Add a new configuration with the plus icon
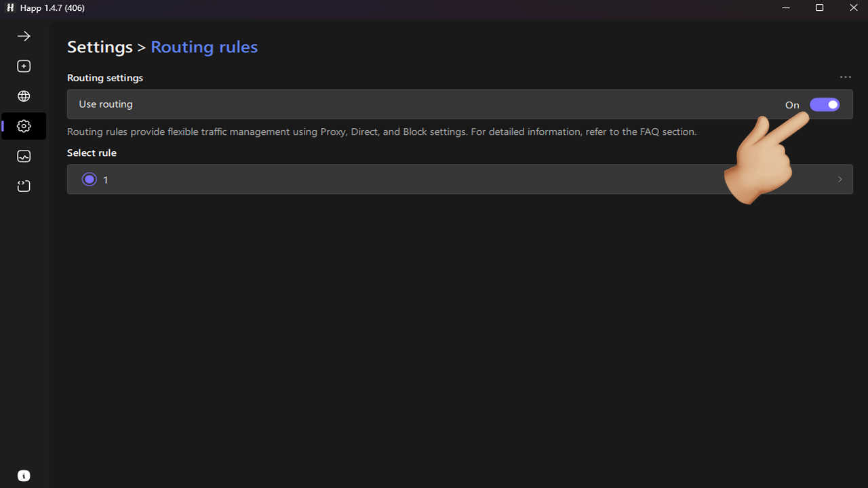Viewport: 868px width, 488px height. pyautogui.click(x=24, y=66)
